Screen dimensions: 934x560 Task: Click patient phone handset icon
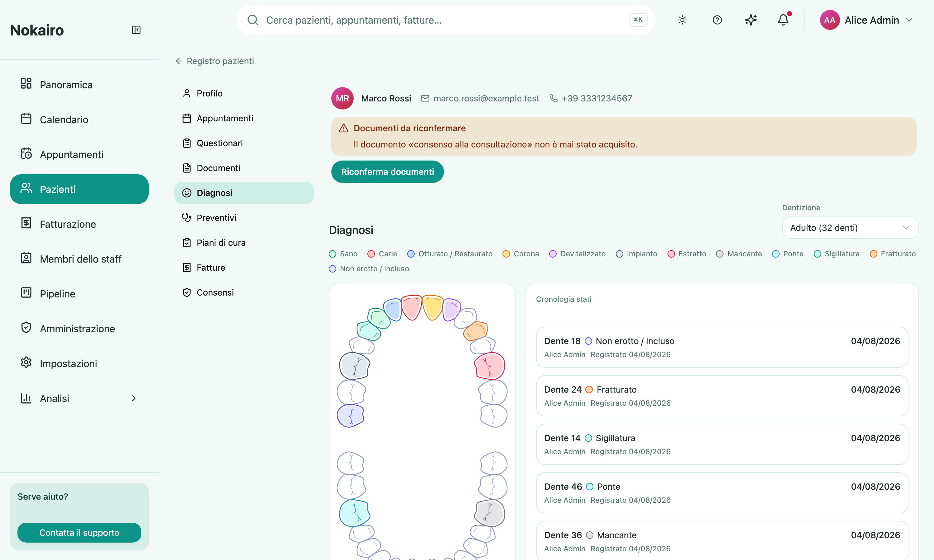(x=554, y=99)
